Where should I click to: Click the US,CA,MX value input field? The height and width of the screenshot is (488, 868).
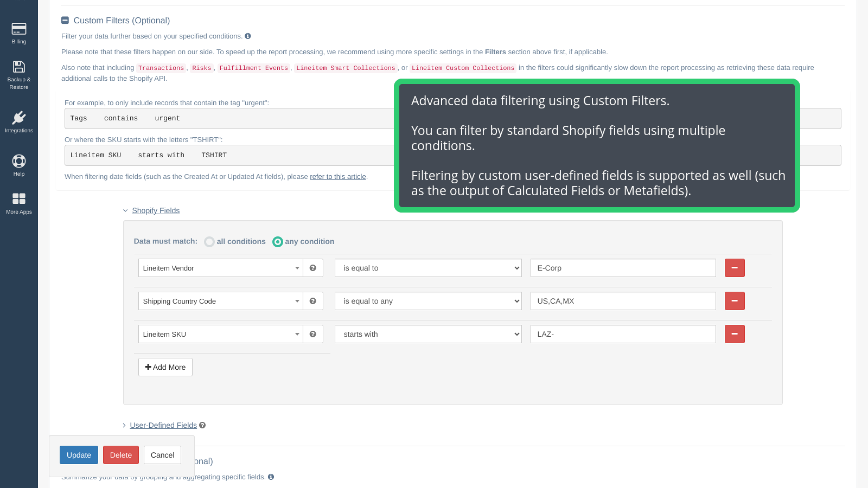click(623, 301)
